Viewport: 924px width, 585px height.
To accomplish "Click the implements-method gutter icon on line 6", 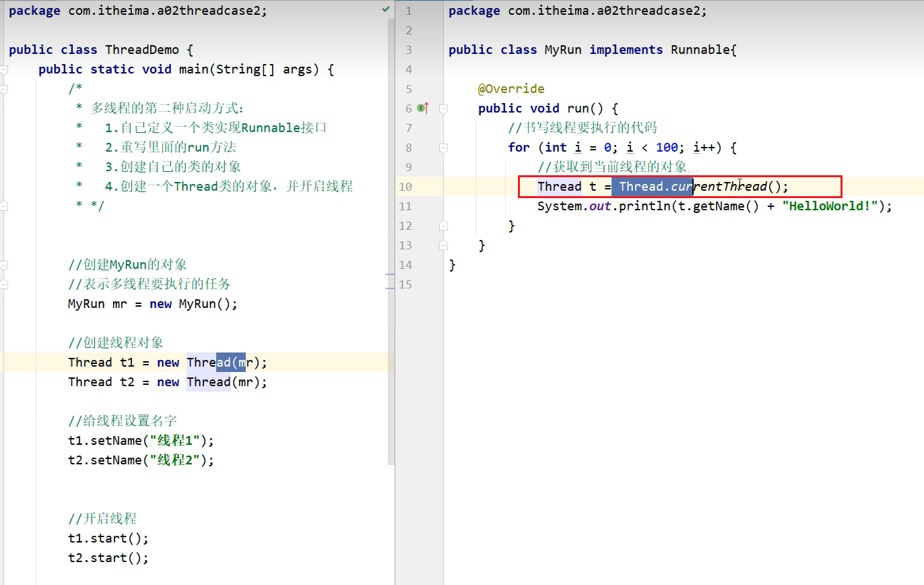I will click(423, 108).
